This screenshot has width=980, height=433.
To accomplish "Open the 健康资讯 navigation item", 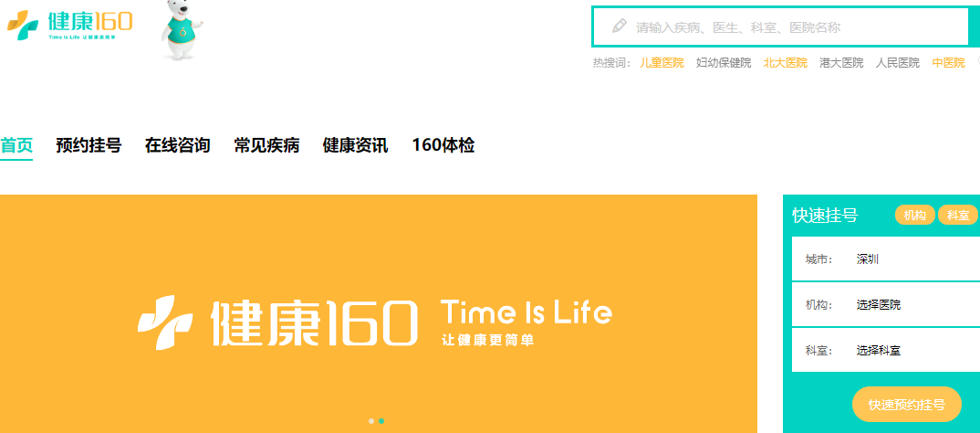I will (355, 145).
